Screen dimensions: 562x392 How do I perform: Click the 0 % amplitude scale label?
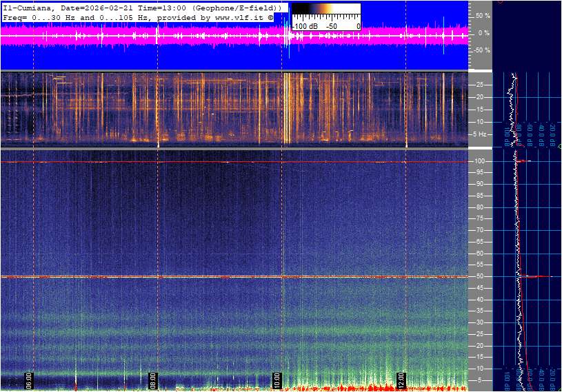pyautogui.click(x=485, y=32)
